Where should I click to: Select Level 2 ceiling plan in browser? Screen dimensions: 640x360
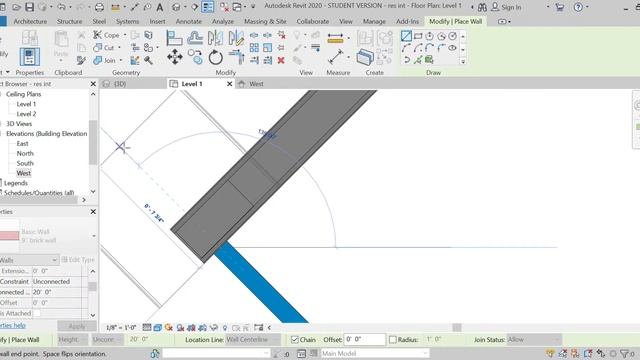click(x=26, y=114)
